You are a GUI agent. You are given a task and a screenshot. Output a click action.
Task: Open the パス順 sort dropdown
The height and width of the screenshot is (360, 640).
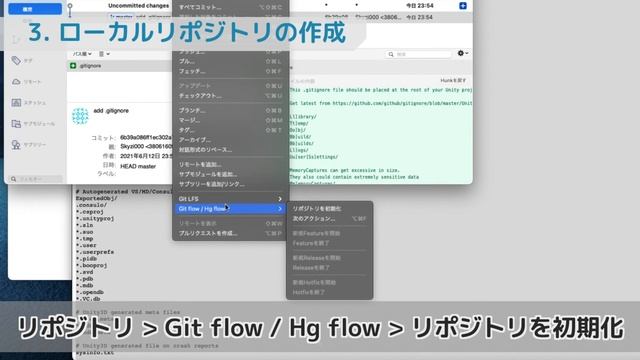pyautogui.click(x=82, y=54)
